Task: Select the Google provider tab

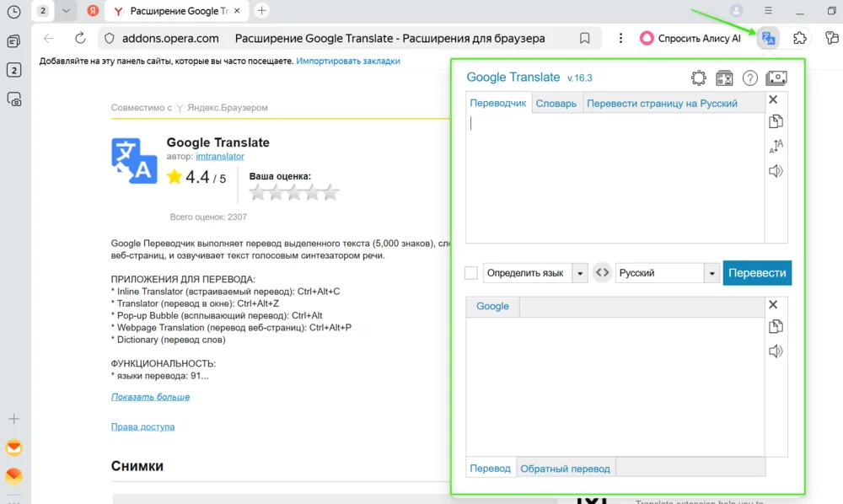Action: pos(492,306)
